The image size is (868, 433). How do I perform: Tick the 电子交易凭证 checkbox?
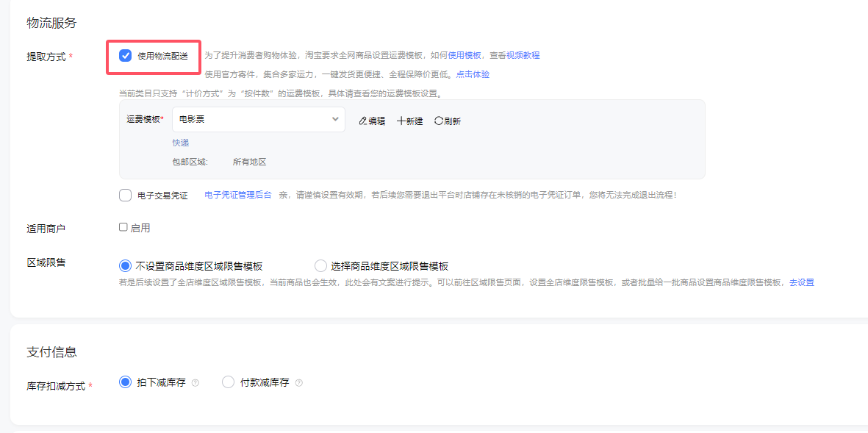coord(125,196)
